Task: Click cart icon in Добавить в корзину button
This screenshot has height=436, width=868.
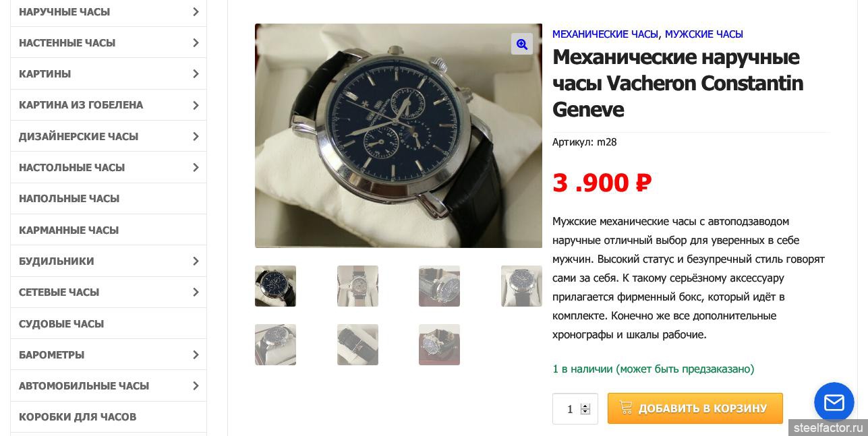Action: click(626, 408)
